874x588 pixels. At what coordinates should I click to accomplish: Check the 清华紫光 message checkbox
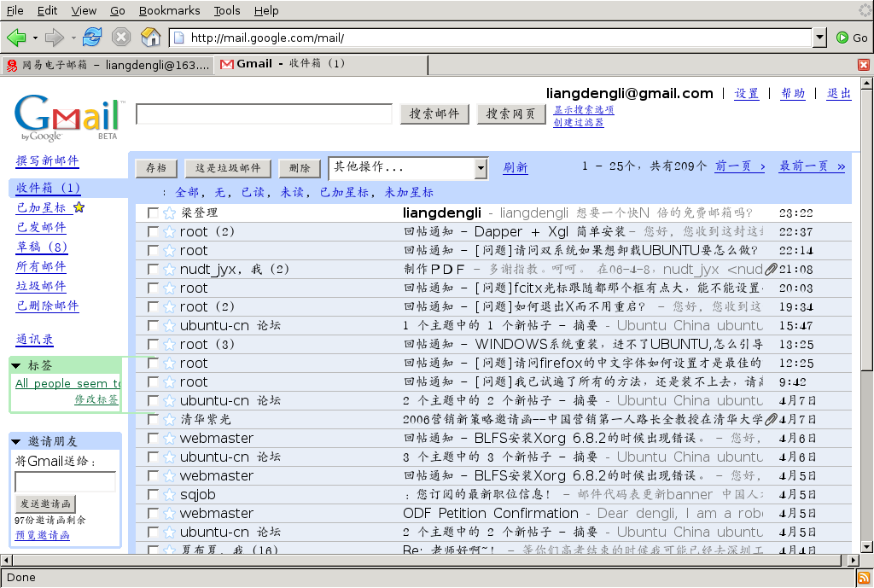153,419
